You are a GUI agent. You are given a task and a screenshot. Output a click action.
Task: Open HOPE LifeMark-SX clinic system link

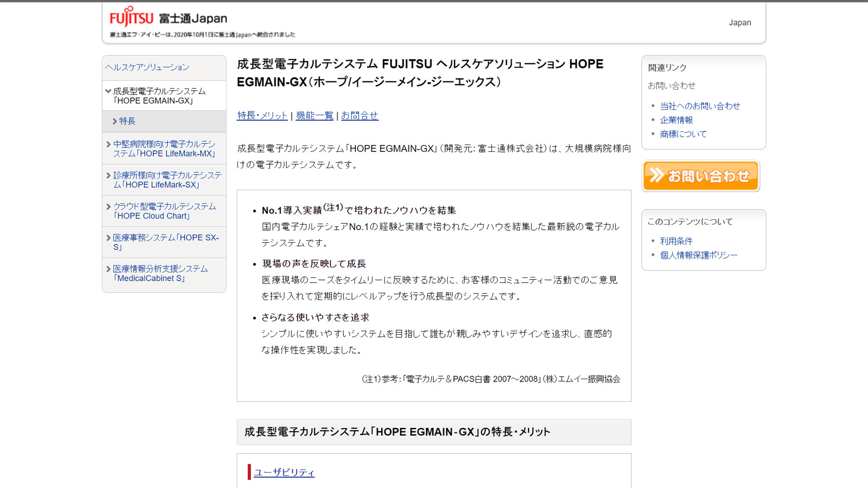click(167, 180)
